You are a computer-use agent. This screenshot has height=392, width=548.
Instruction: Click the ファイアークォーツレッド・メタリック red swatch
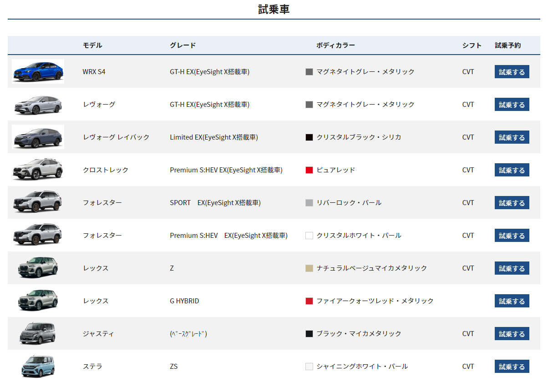point(309,301)
